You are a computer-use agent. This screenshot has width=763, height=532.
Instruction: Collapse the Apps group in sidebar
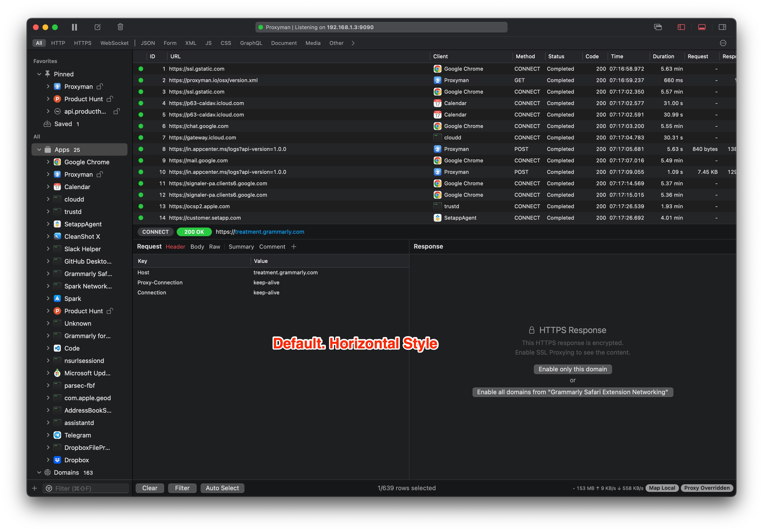pos(39,149)
